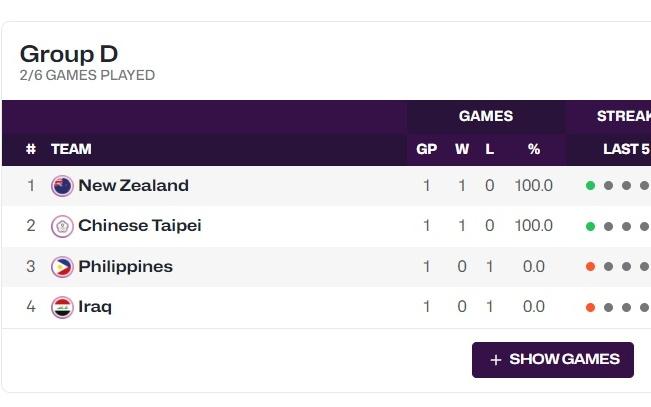Open the New Zealand team page
This screenshot has width=651, height=407.
(x=133, y=185)
